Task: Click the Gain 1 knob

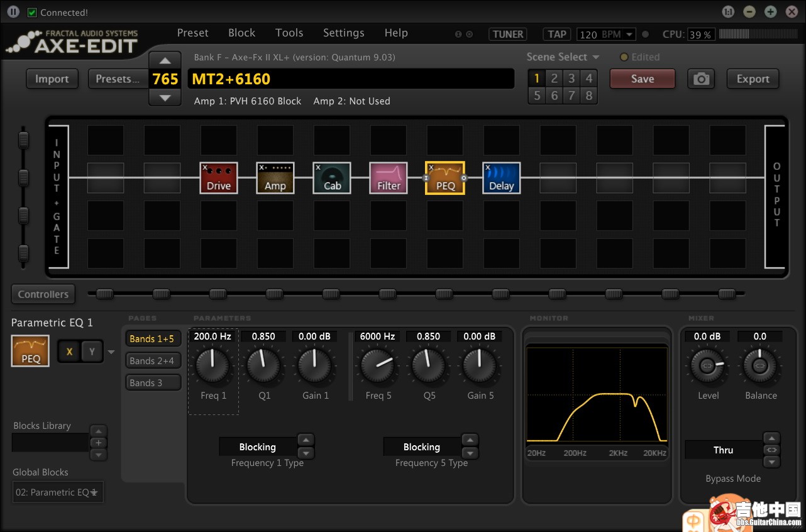Action: coord(314,366)
